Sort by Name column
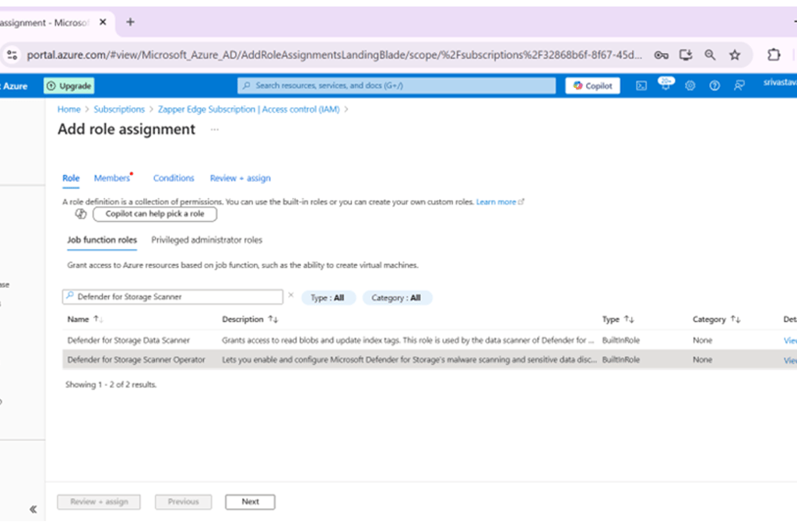This screenshot has height=532, width=797. pyautogui.click(x=85, y=319)
